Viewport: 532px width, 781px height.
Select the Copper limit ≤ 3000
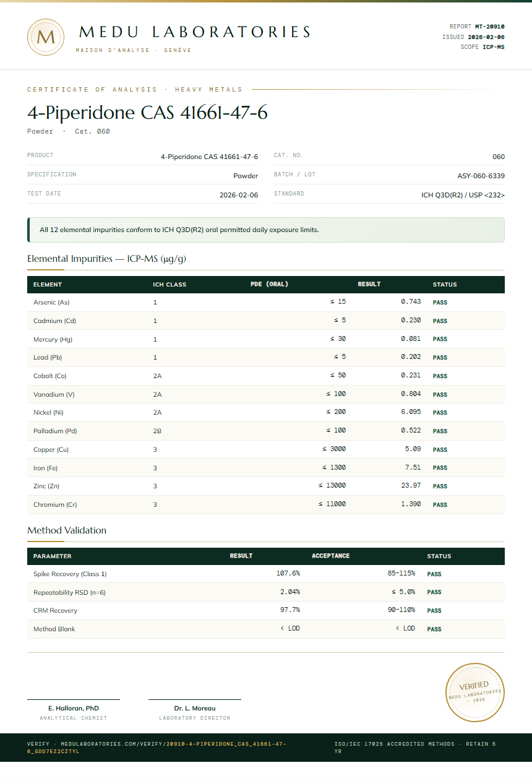click(x=334, y=449)
